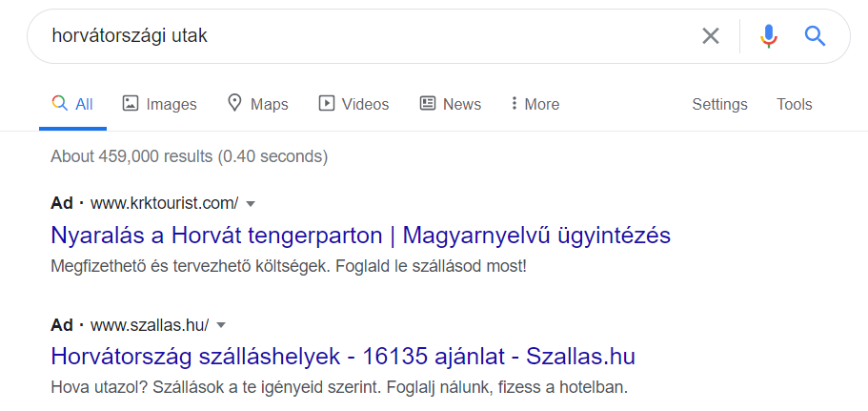This screenshot has height=411, width=868.
Task: Select the Videos tab label
Action: point(366,104)
